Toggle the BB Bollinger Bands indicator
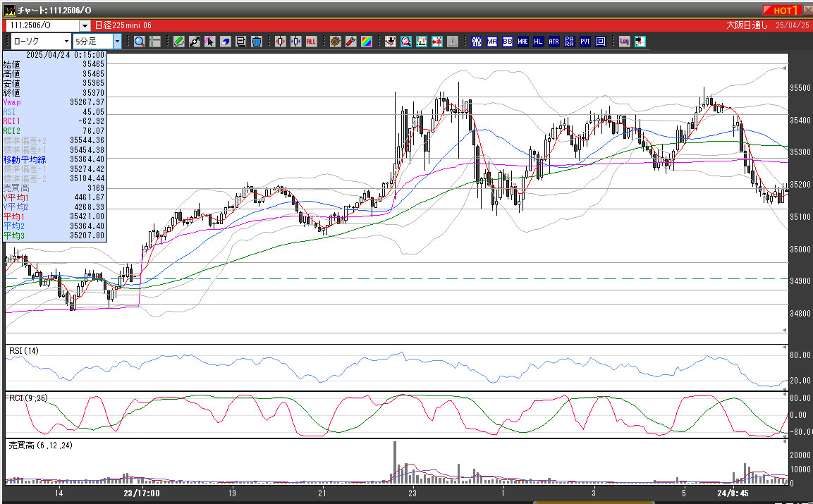This screenshot has height=504, width=813. (x=508, y=42)
